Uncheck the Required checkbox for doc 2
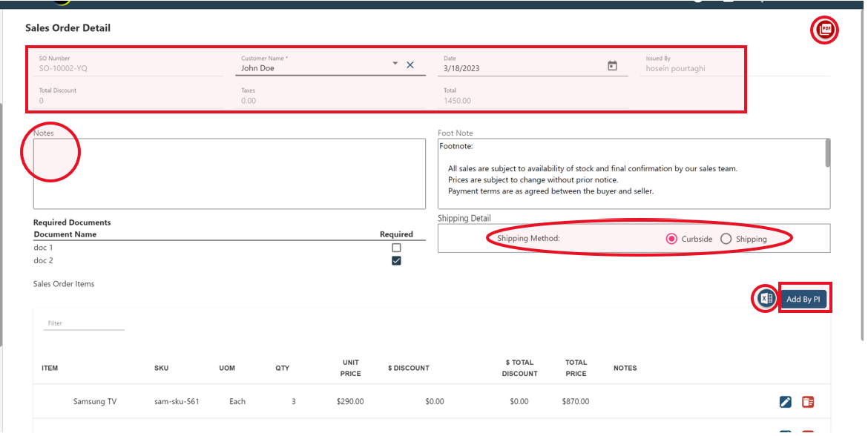Image resolution: width=868 pixels, height=436 pixels. click(396, 260)
